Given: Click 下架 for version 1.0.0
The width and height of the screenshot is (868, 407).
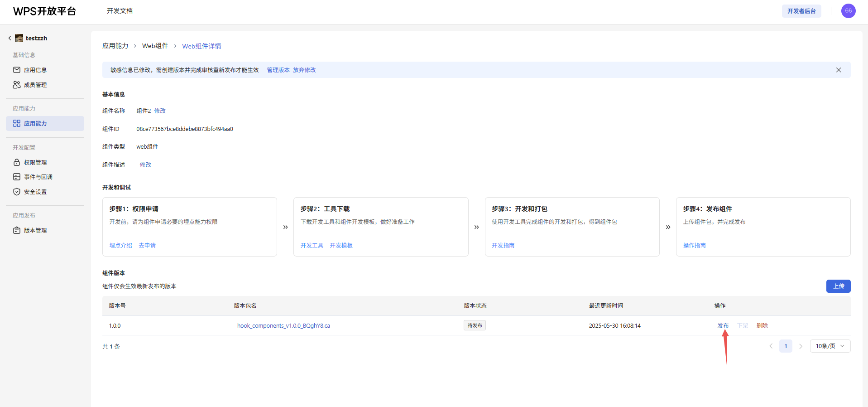Looking at the screenshot, I should pos(743,325).
